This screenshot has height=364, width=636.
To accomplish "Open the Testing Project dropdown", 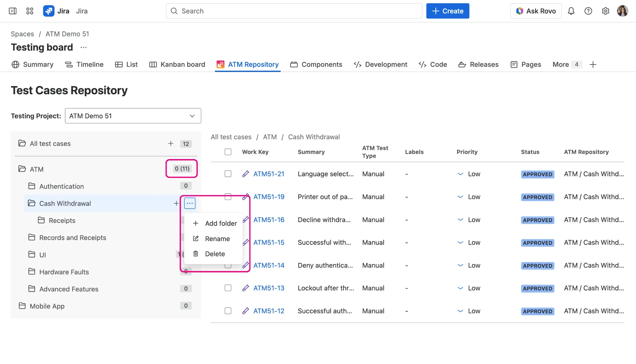I will click(x=133, y=116).
